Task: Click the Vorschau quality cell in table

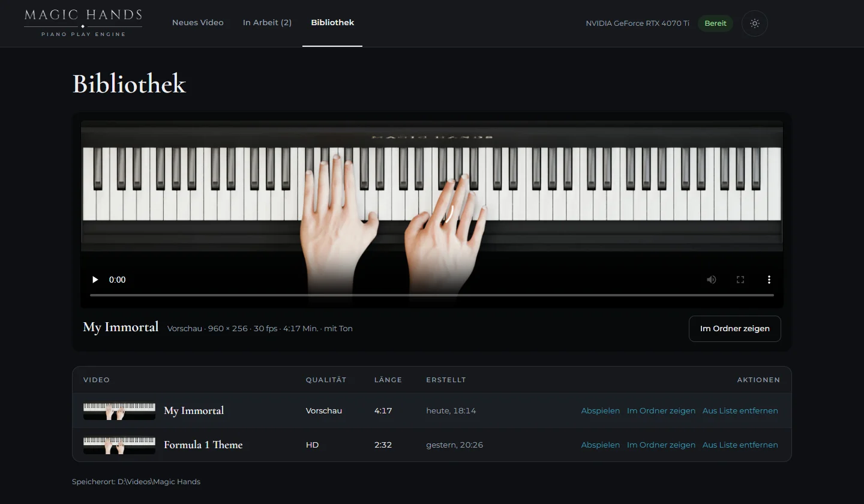Action: click(x=324, y=411)
